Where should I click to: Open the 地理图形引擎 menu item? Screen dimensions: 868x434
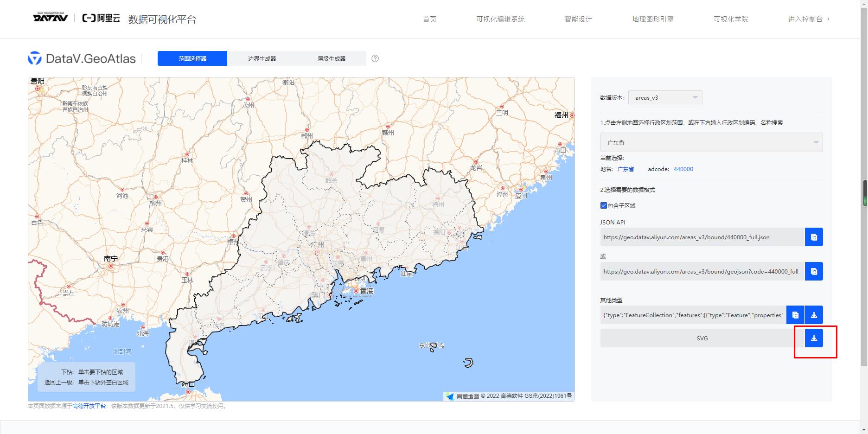(653, 19)
